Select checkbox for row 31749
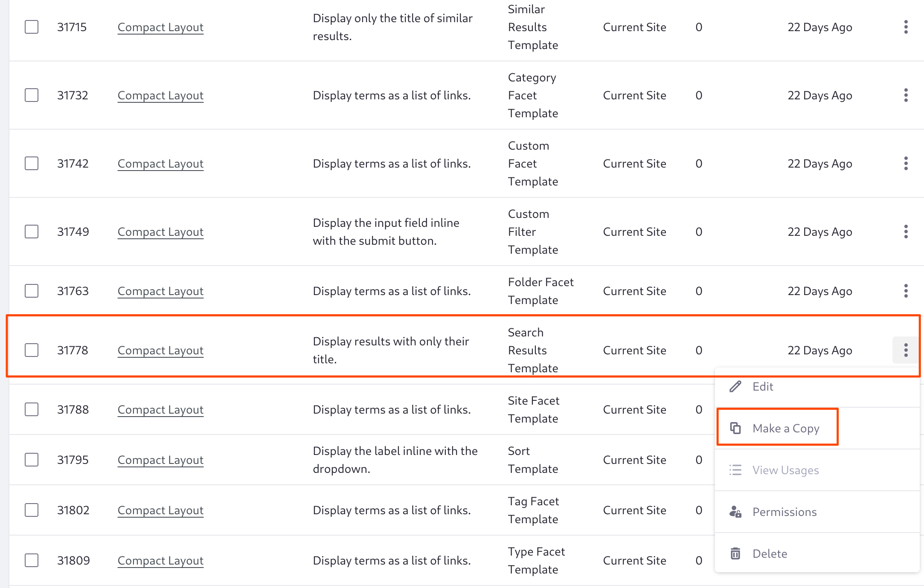This screenshot has height=588, width=924. click(x=32, y=232)
